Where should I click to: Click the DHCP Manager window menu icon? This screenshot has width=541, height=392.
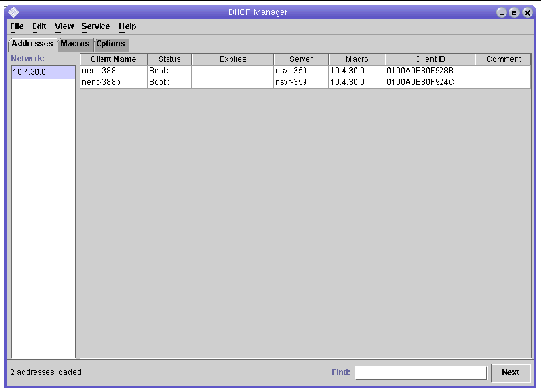click(x=14, y=12)
